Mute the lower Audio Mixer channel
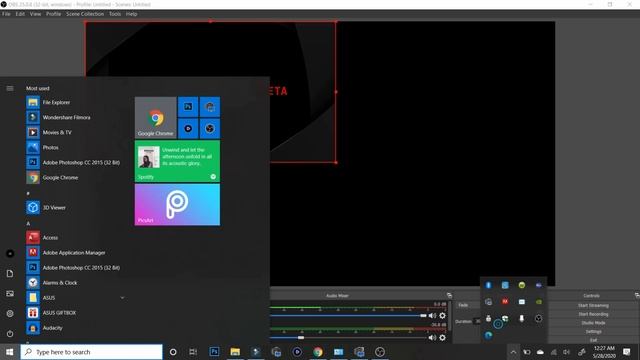The image size is (640, 360). pyautogui.click(x=432, y=338)
